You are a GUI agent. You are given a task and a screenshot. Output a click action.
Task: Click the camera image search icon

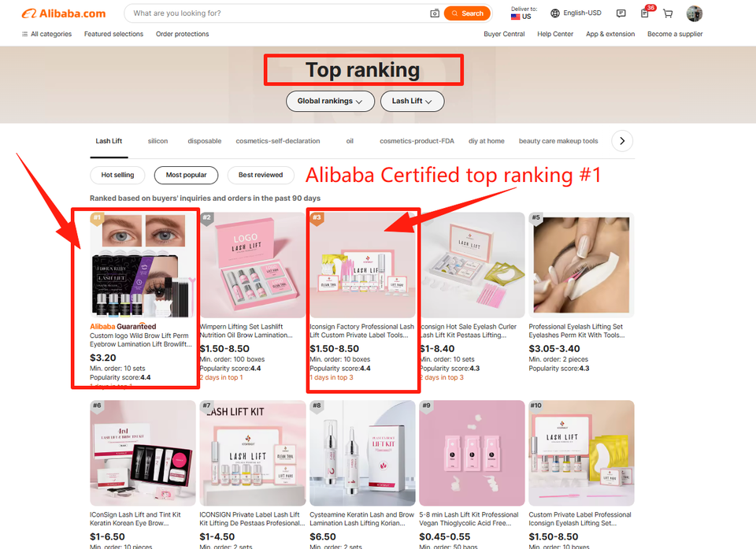point(435,13)
